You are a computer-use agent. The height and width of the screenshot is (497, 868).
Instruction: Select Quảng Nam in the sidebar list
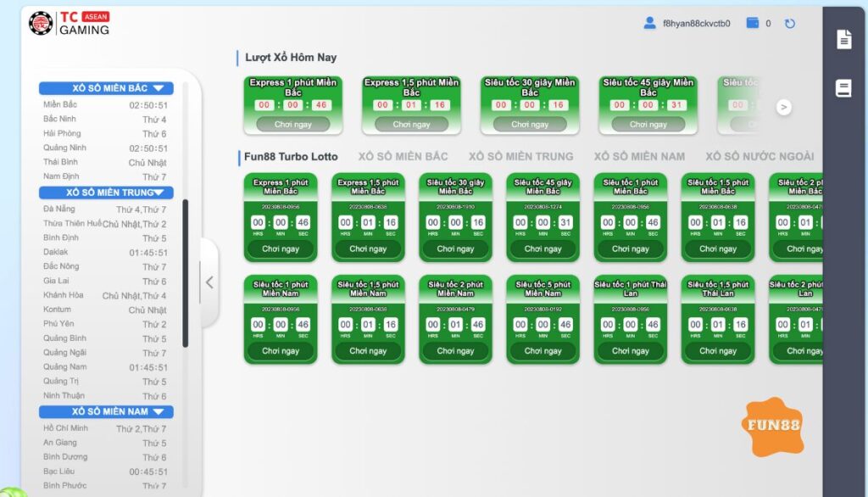pyautogui.click(x=104, y=367)
